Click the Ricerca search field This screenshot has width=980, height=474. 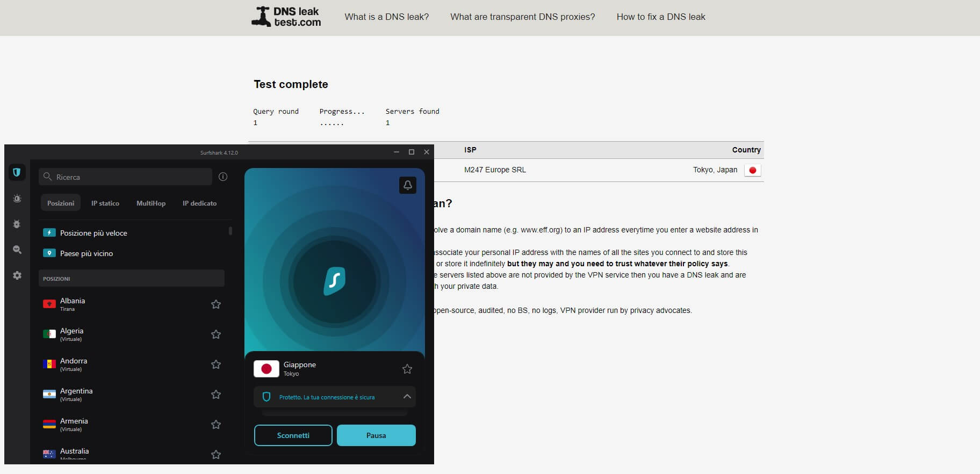point(125,177)
